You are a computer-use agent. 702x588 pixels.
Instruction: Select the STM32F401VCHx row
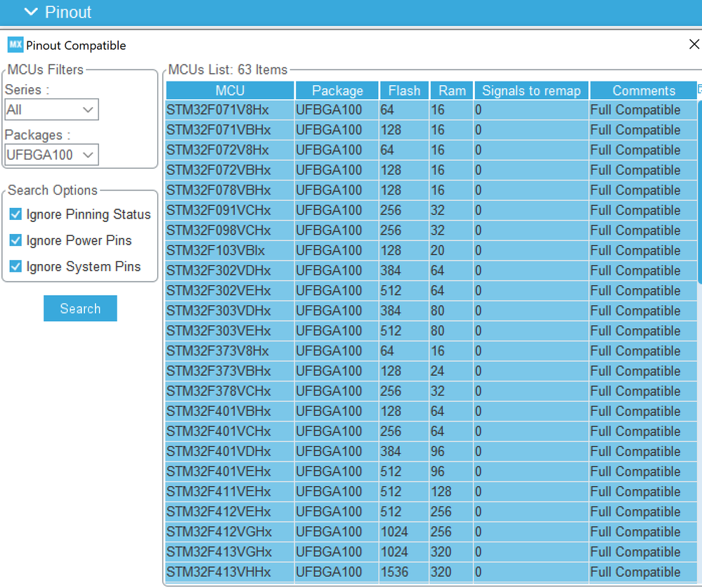431,431
